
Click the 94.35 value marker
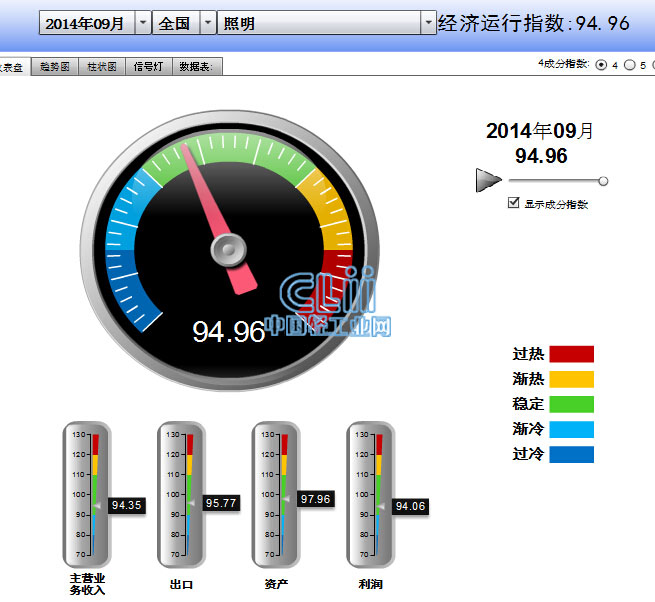[127, 505]
